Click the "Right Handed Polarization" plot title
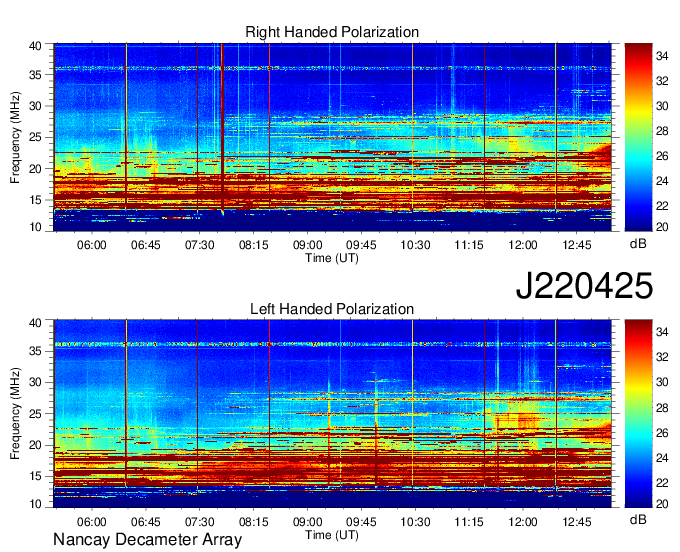Screen dimensions: 680x552 (x=332, y=33)
